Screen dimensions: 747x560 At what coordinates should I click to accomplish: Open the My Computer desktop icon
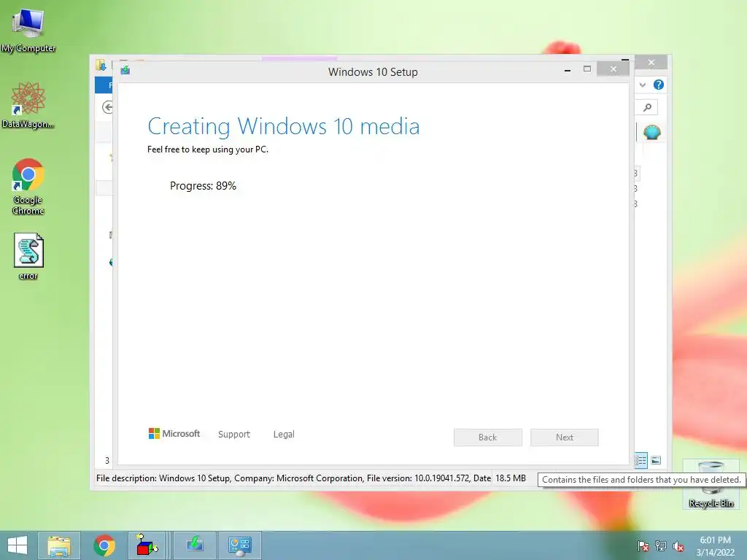click(28, 29)
